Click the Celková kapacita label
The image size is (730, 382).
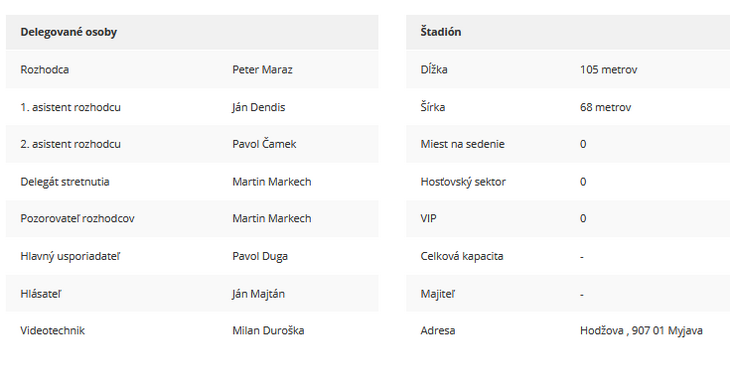462,256
